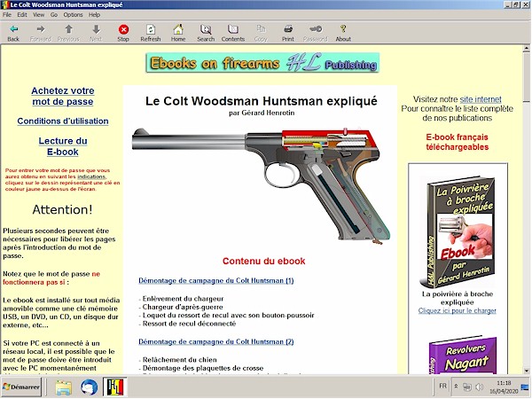532x399 pixels.
Task: Open 'Démontage de campagne du Colt Huntsman (2)'
Action: tap(216, 341)
